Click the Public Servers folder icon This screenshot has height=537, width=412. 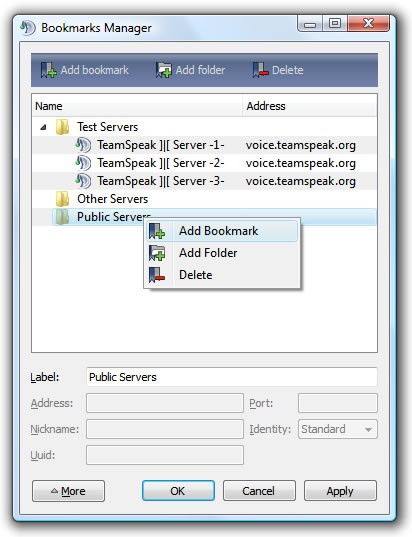click(63, 217)
